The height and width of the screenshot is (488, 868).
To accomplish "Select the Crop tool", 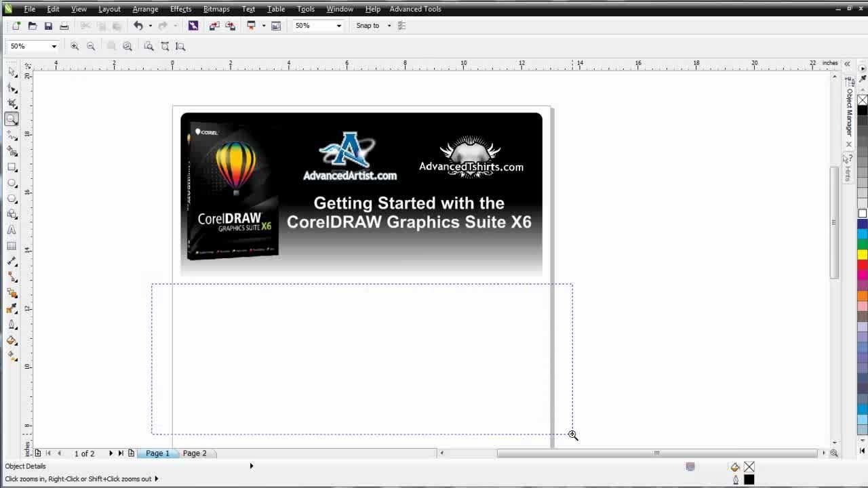I will coord(12,104).
